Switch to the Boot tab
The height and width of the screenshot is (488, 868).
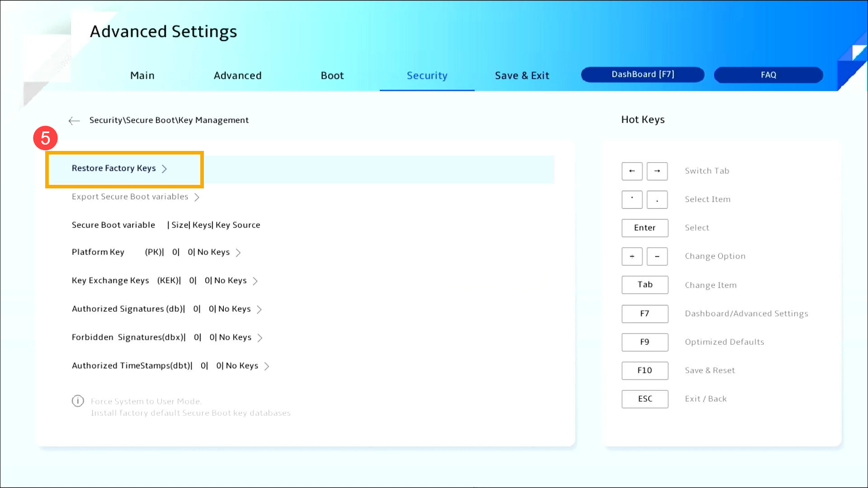coord(332,75)
